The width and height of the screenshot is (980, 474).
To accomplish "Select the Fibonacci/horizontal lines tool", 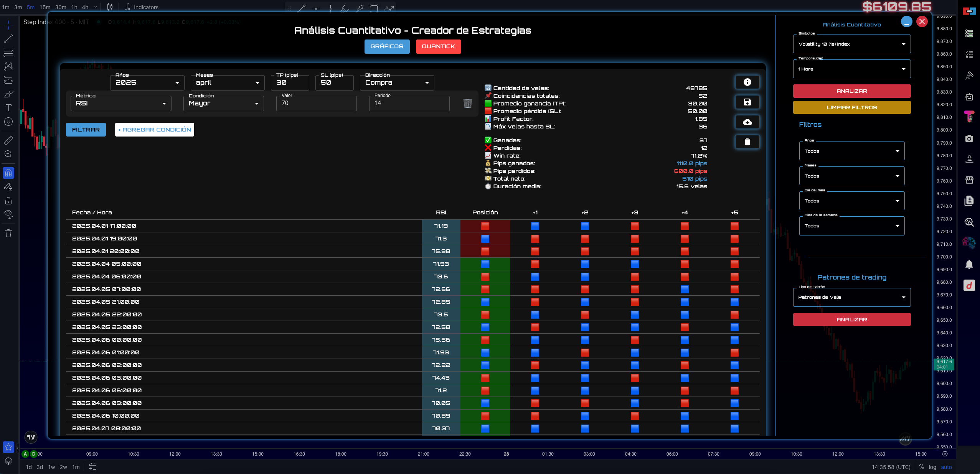I will click(8, 52).
